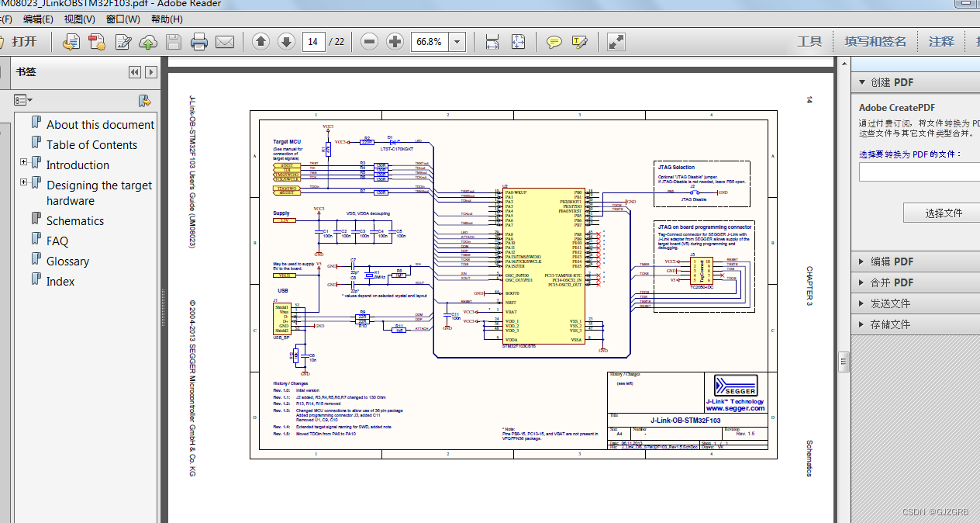Open the zoom percentage dropdown arrow

pos(457,41)
